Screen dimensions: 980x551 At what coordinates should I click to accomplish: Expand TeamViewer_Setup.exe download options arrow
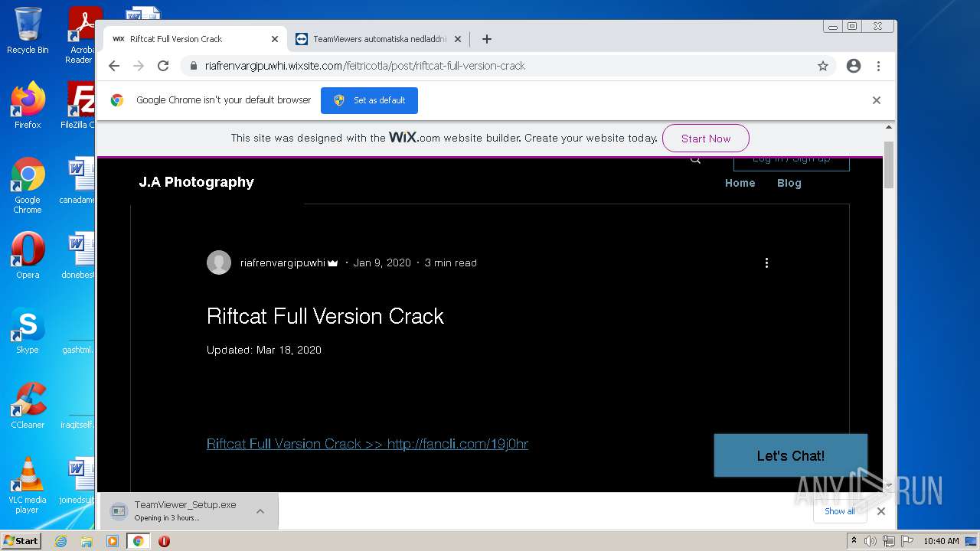[x=260, y=511]
